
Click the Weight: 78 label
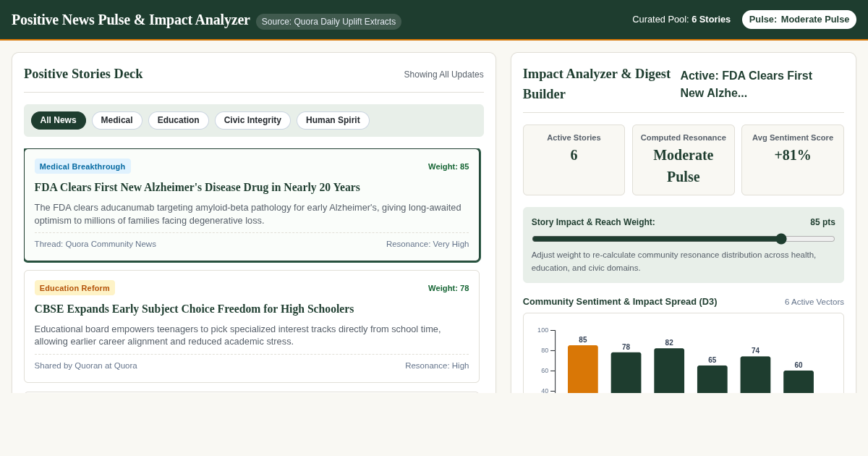pos(448,288)
